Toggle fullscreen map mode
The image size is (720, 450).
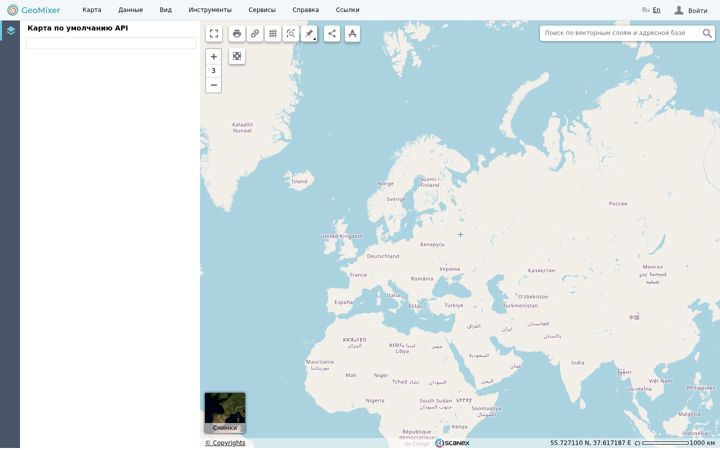pos(214,34)
